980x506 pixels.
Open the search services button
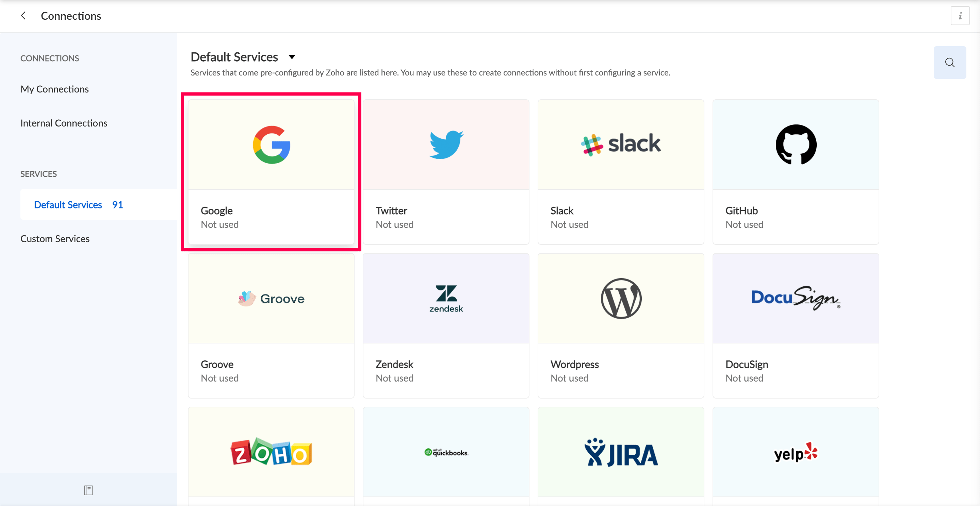click(950, 62)
